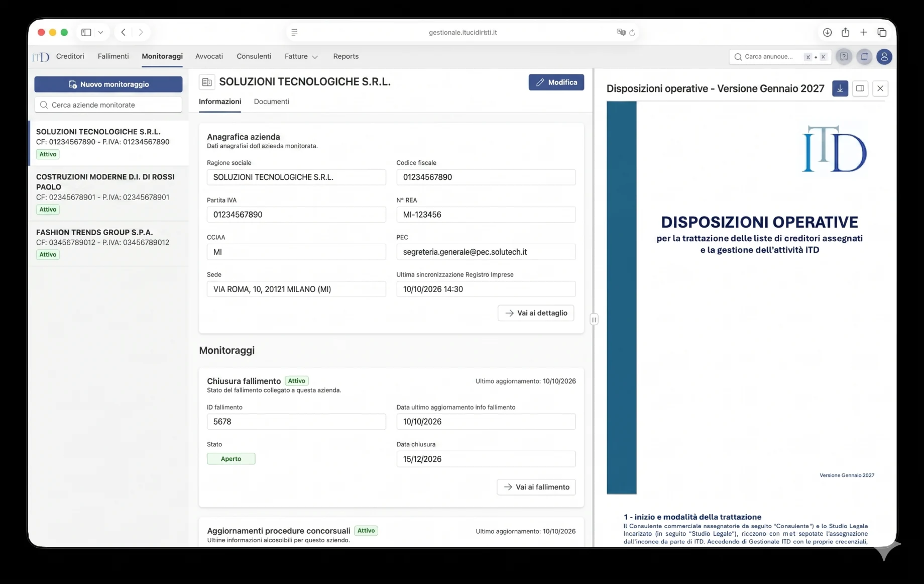Open the user profile avatar

(884, 57)
